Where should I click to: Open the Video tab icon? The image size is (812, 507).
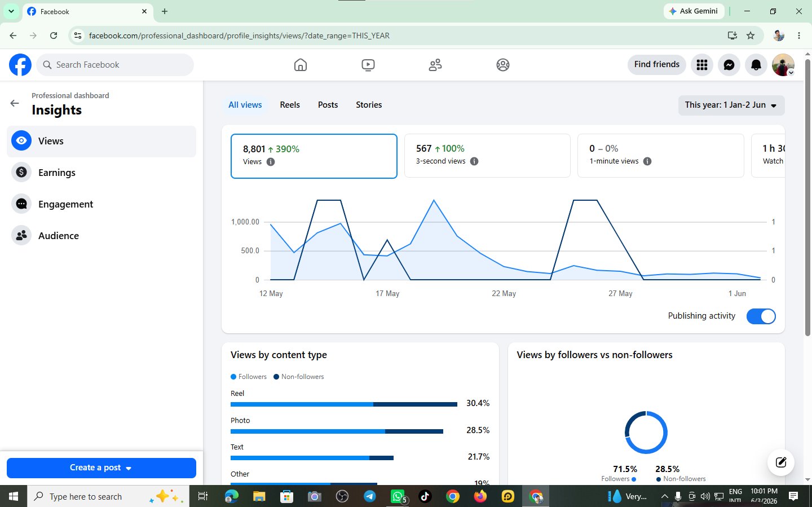pyautogui.click(x=368, y=65)
